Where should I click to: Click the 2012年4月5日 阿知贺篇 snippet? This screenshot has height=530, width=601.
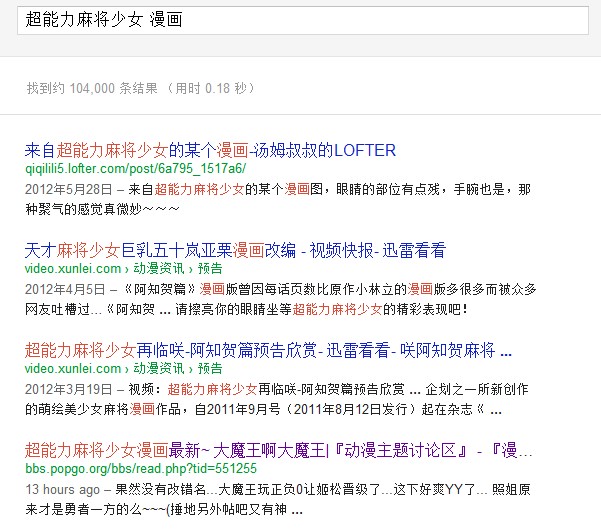tap(281, 289)
